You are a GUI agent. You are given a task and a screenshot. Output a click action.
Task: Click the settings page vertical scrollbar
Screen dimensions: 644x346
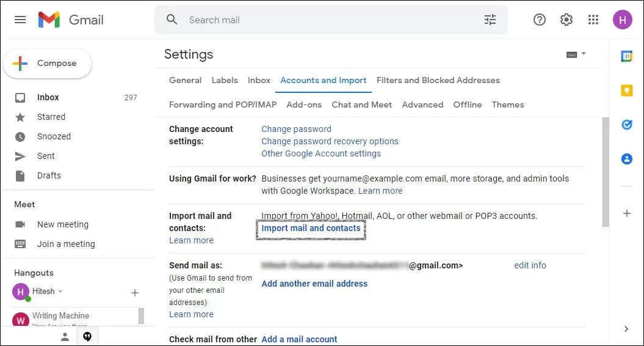click(605, 171)
